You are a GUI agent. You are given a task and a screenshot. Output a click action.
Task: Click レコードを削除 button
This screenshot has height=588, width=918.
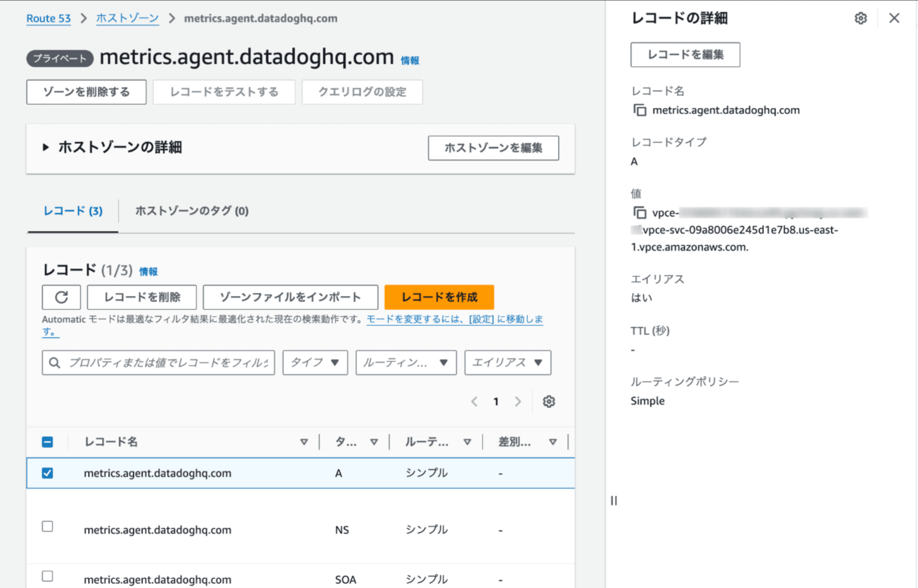pos(142,297)
